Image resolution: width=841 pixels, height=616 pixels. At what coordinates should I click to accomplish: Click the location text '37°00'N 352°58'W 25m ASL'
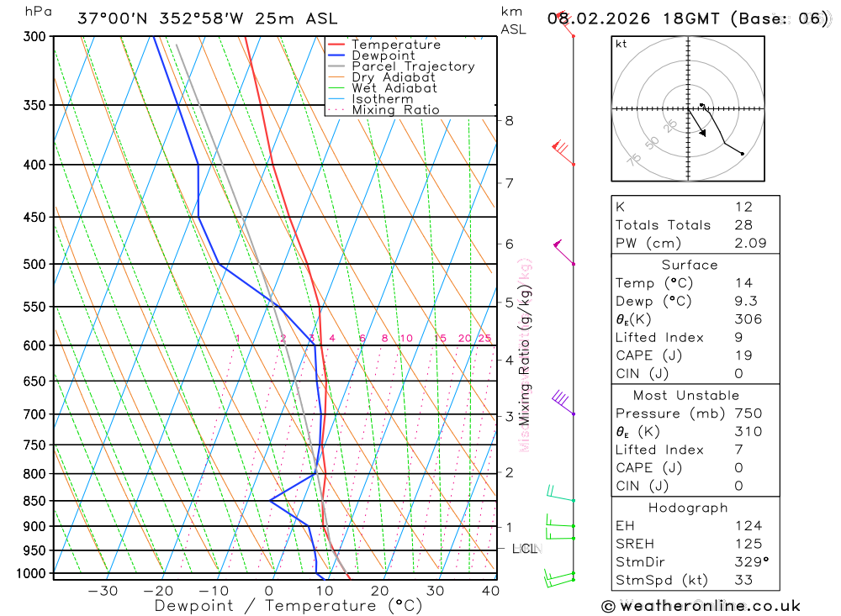(x=208, y=18)
